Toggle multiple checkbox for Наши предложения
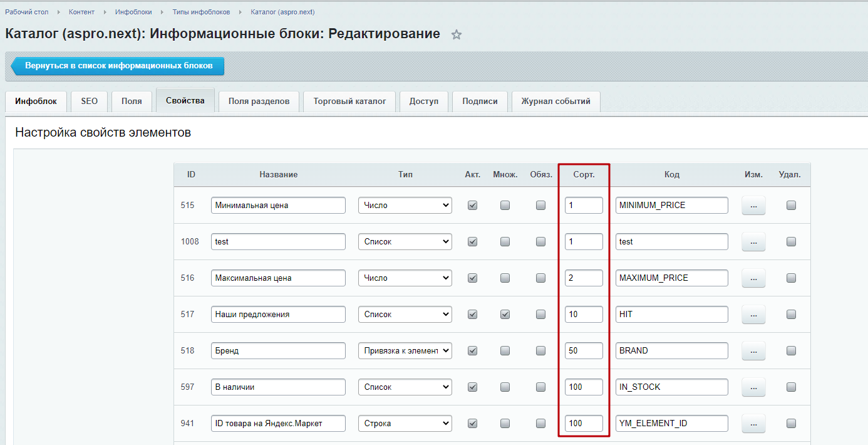The width and height of the screenshot is (868, 445). tap(505, 314)
